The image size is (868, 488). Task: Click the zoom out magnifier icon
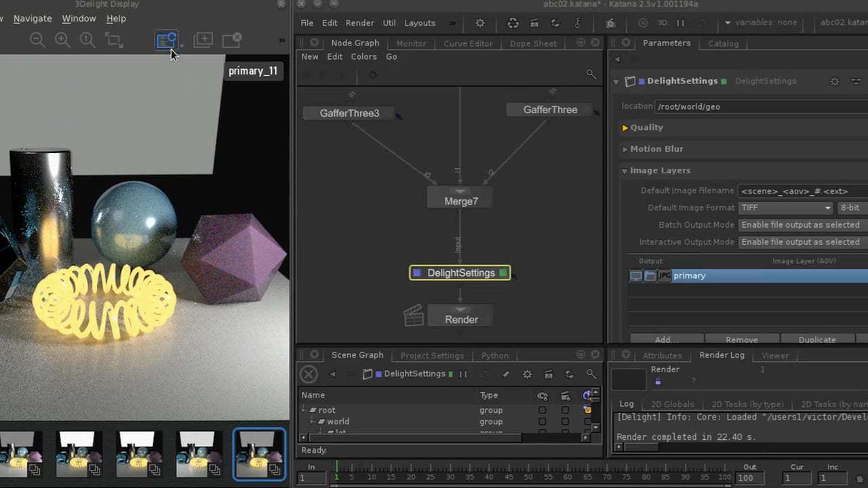(x=37, y=40)
